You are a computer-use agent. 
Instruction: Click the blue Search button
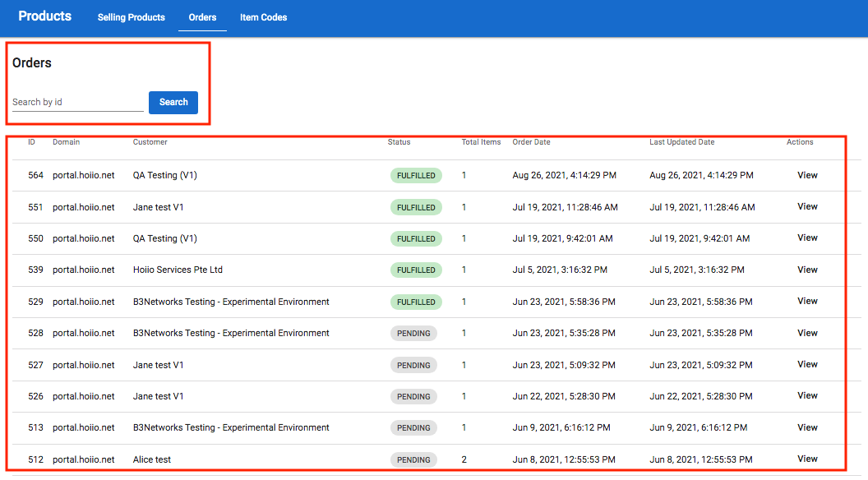173,103
